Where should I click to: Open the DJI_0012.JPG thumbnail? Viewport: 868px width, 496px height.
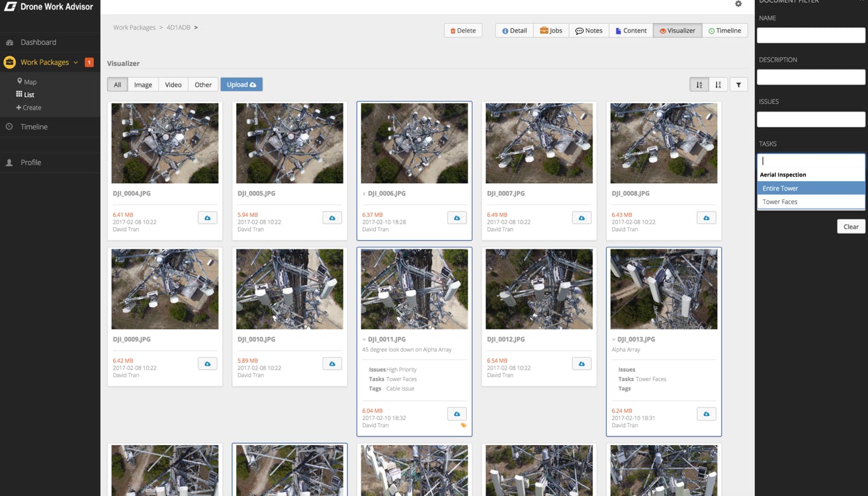[x=539, y=289]
